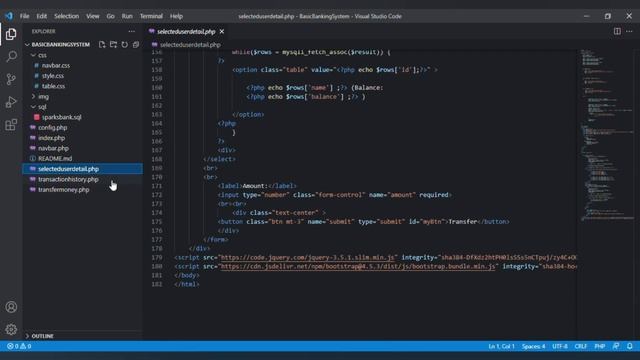The image size is (640, 360).
Task: Open navbar.css file
Action: click(x=56, y=65)
